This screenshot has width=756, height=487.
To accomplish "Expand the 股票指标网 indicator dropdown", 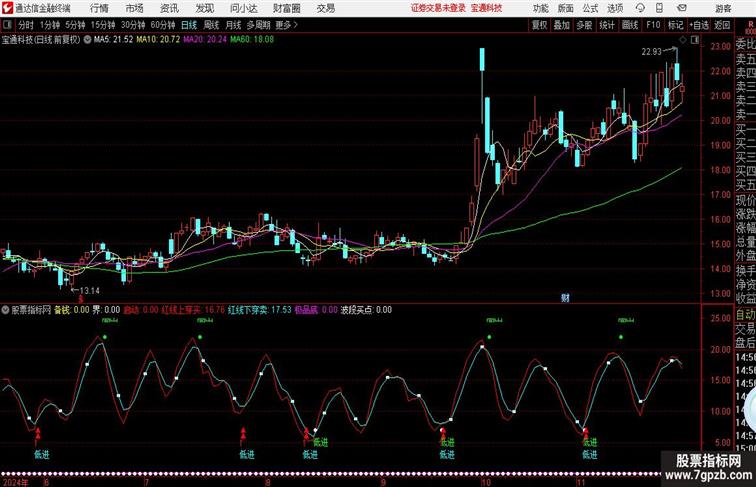I will (x=5, y=310).
